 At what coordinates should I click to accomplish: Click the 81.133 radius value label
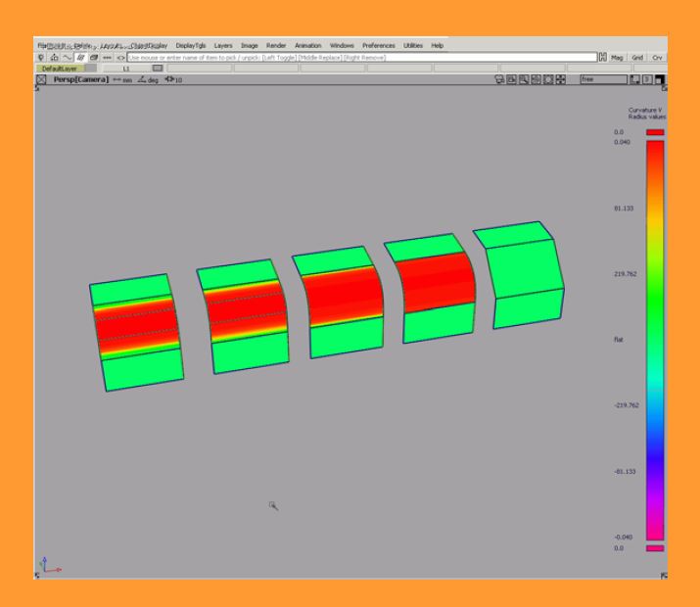624,209
